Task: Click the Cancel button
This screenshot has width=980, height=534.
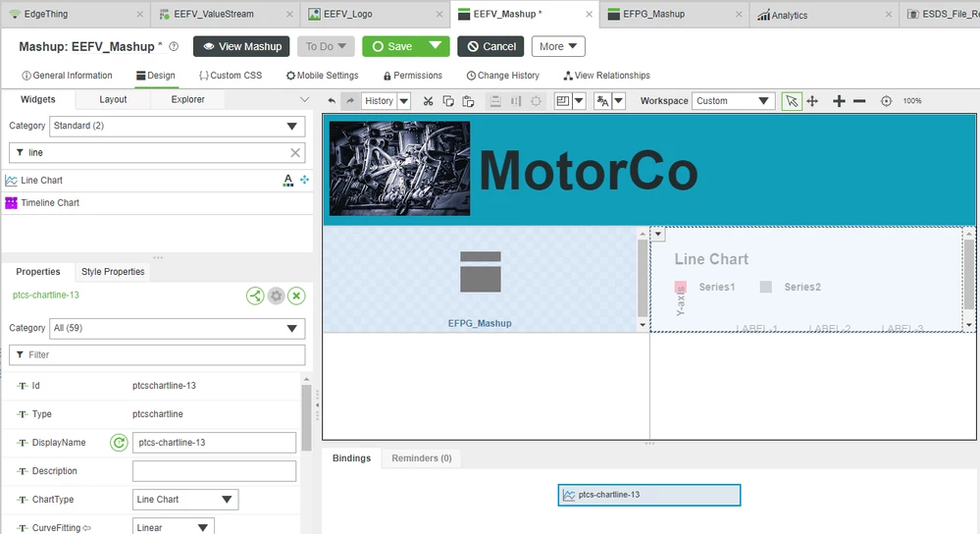Action: (491, 46)
